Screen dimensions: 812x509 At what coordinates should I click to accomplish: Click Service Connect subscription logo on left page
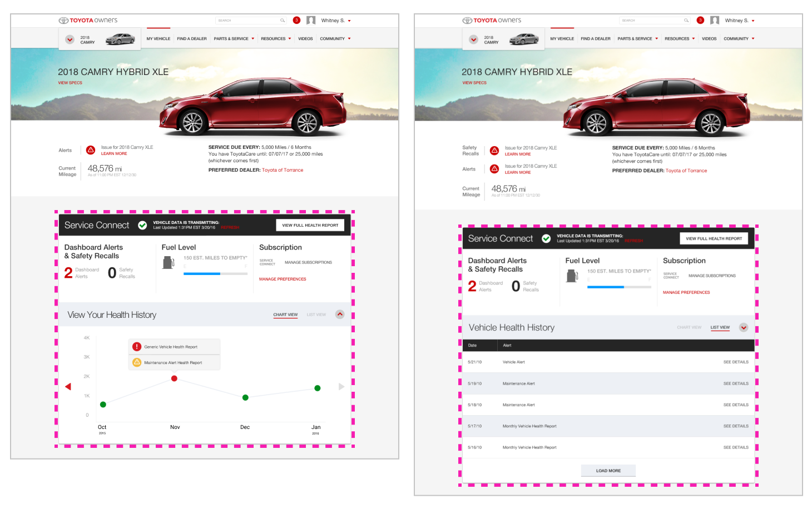pyautogui.click(x=267, y=262)
